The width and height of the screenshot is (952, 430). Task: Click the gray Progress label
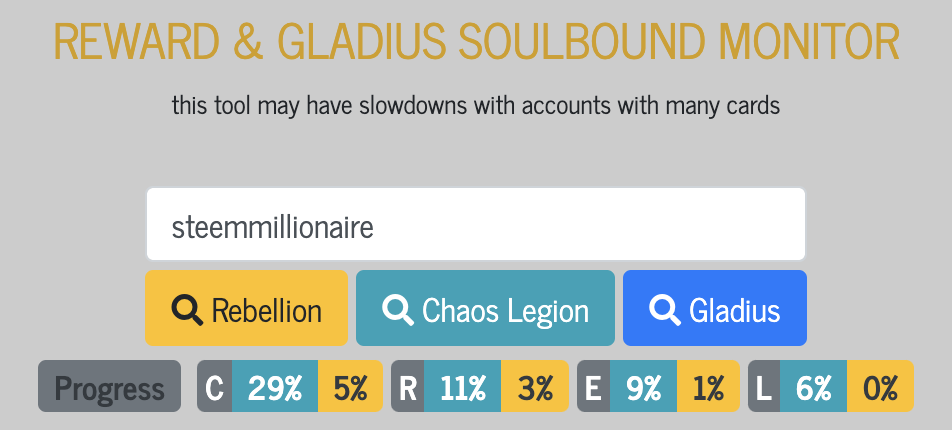(x=109, y=387)
